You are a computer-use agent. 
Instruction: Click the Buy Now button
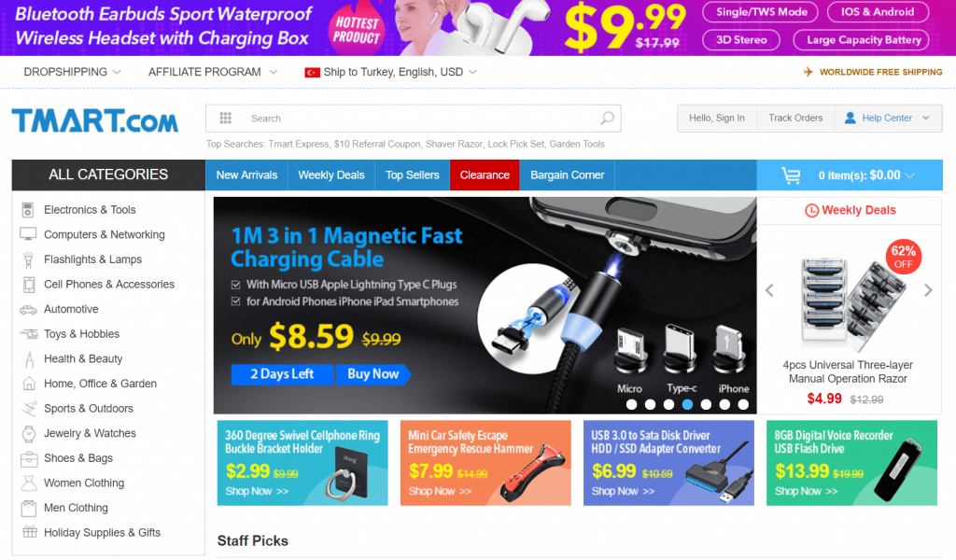click(373, 374)
